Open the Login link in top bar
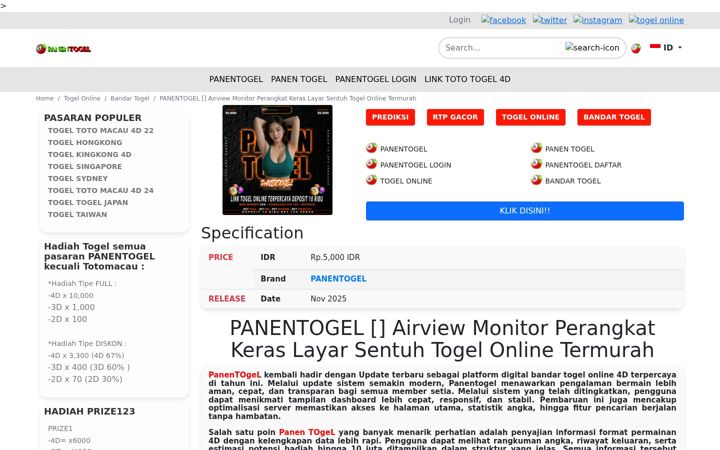 pyautogui.click(x=460, y=20)
